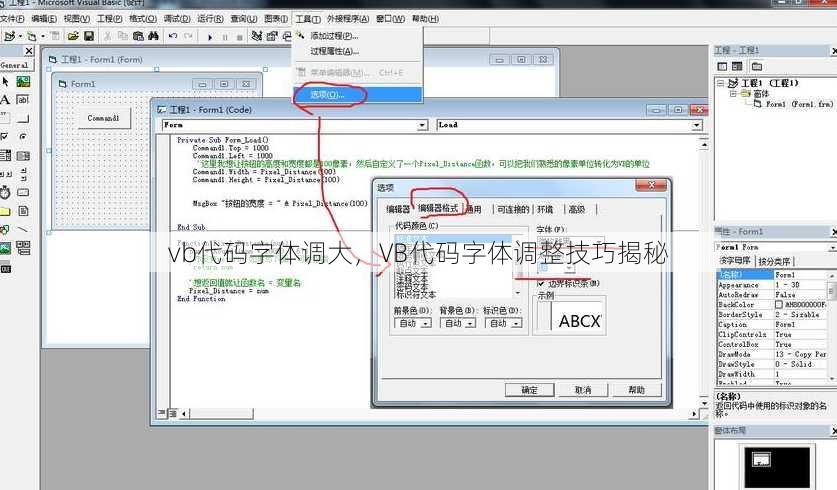Click View Object icon in project panel
837x490 pixels.
(x=737, y=66)
